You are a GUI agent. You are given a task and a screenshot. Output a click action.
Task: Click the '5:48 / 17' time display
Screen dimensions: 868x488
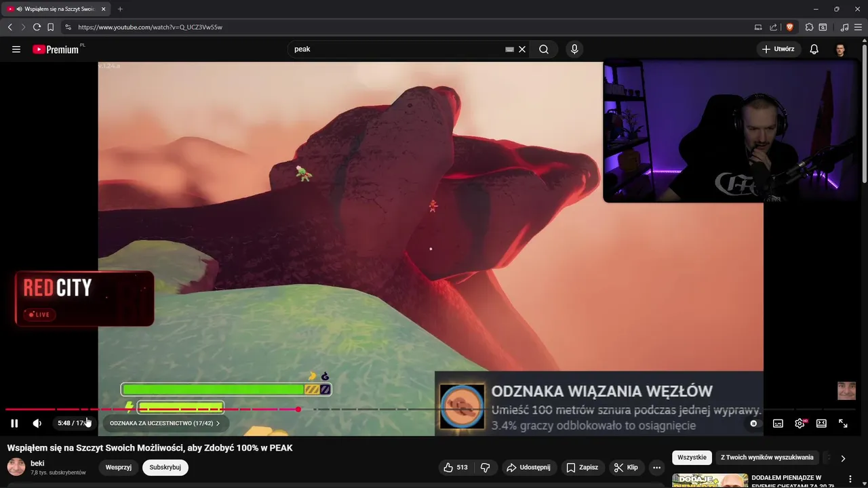click(x=73, y=423)
